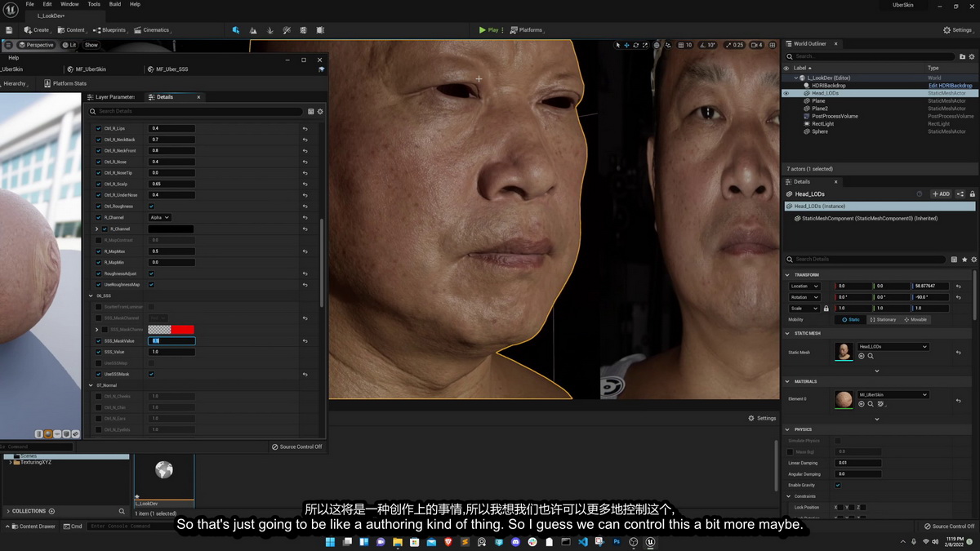The height and width of the screenshot is (551, 980).
Task: Open the Build menu
Action: tap(115, 4)
